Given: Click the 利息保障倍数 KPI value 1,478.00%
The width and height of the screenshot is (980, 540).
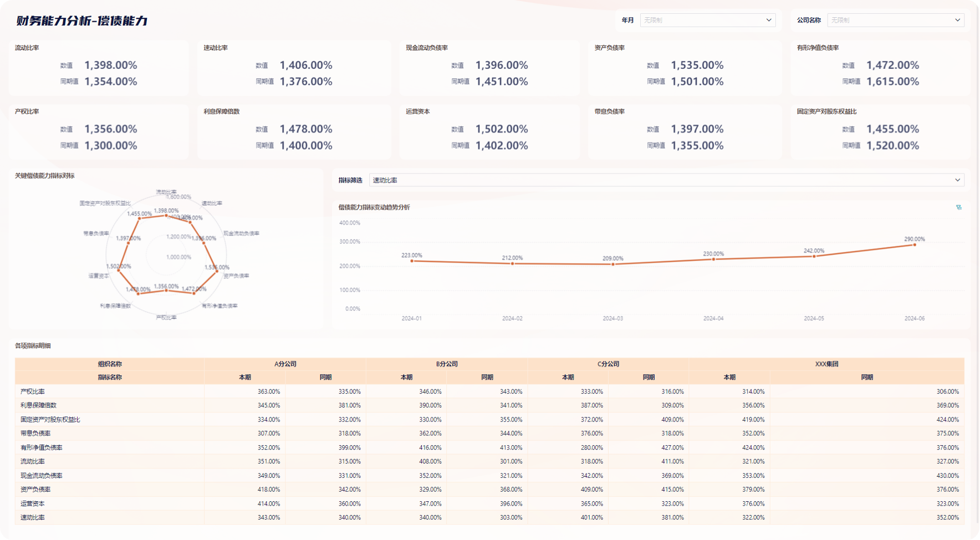Looking at the screenshot, I should tap(305, 129).
